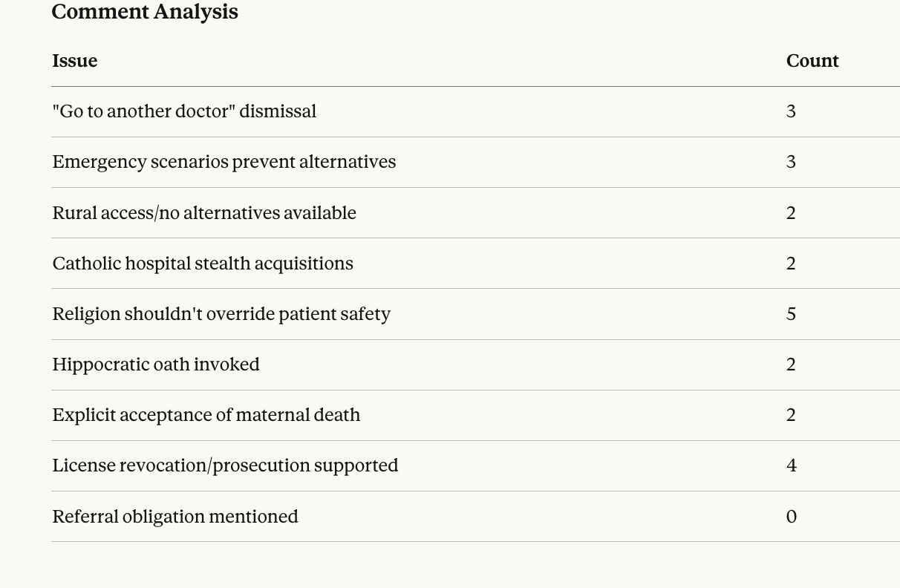This screenshot has width=900, height=588.
Task: Click the "Go to another doctor" dismissal row
Action: 184,111
